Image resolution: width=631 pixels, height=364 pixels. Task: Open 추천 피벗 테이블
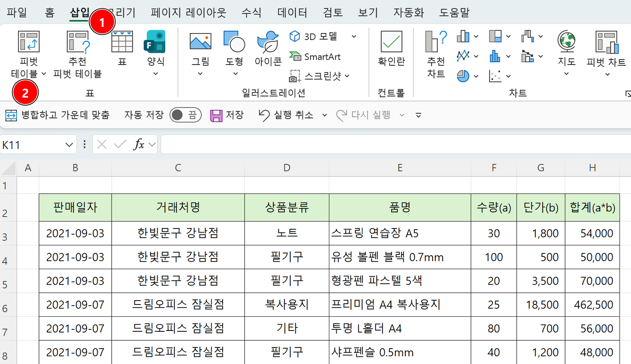[78, 54]
